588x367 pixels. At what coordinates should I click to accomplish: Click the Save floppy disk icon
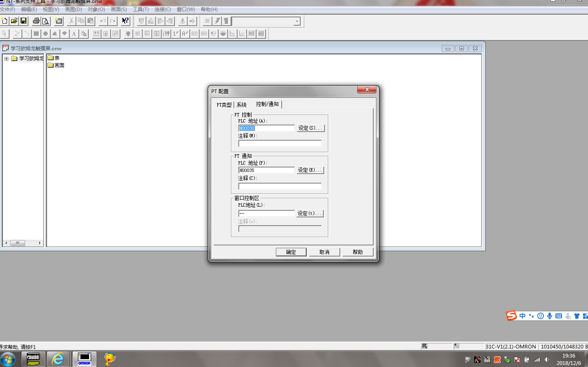tap(24, 21)
